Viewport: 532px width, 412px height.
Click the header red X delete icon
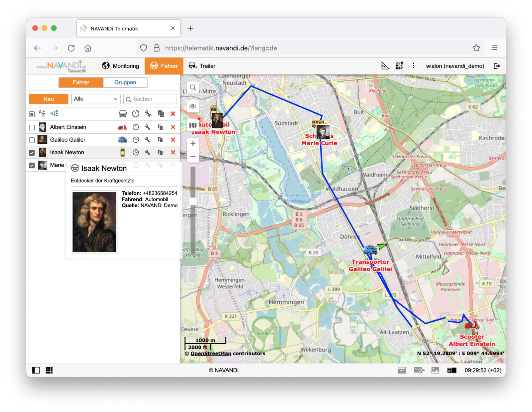tap(173, 114)
